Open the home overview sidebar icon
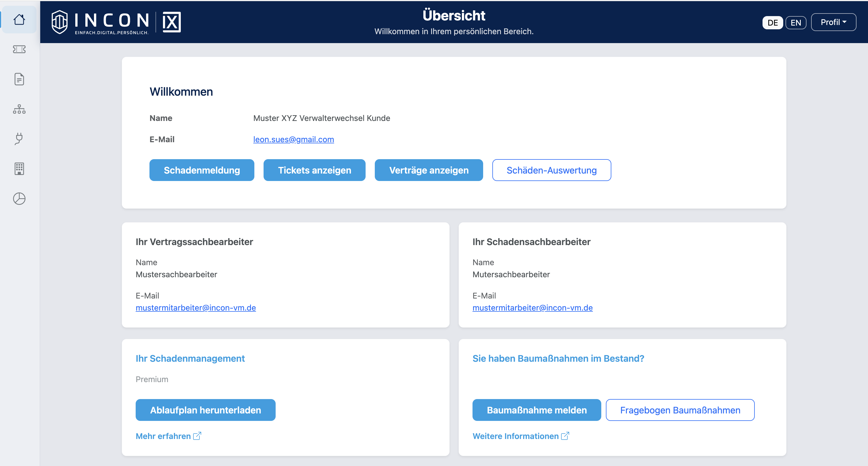Viewport: 868px width, 466px height. pos(19,20)
